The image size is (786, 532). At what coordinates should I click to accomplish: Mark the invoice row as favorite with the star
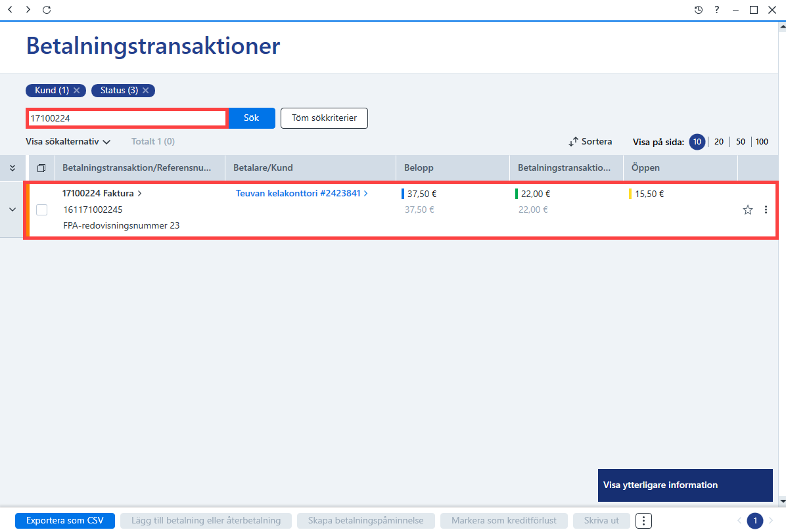coord(747,210)
